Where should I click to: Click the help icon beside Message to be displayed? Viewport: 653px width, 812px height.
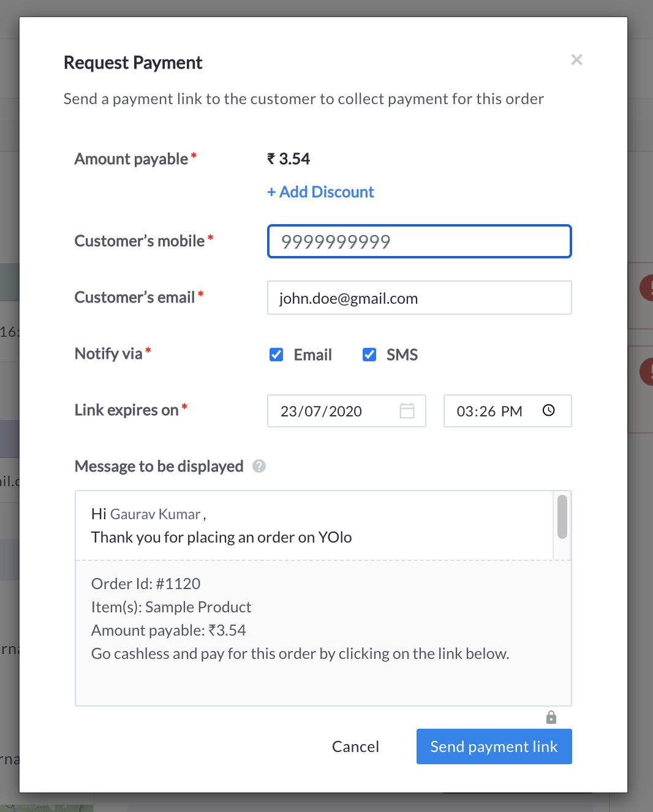259,466
